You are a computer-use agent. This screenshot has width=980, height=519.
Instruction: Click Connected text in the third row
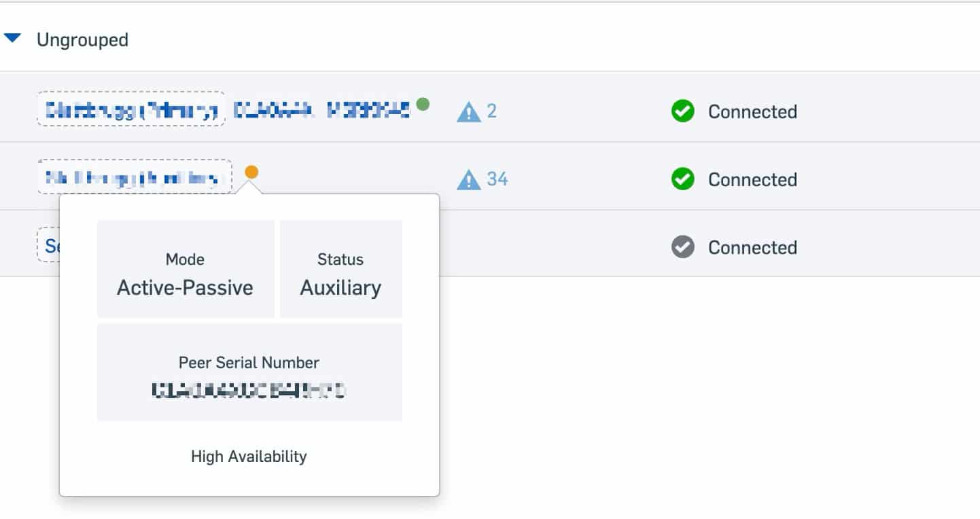(752, 247)
